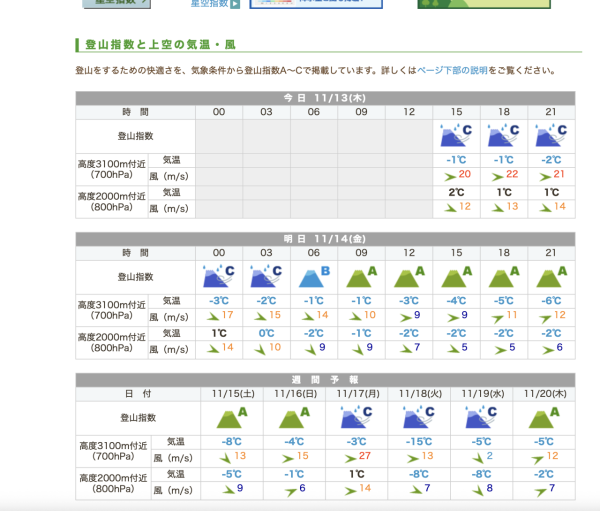
Task: Click 11/19(水) wind arrow at 2000m
Action: pos(478,490)
